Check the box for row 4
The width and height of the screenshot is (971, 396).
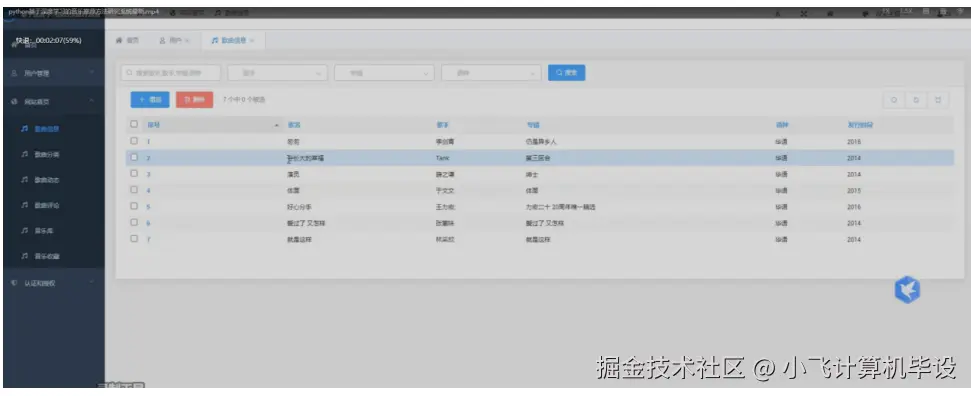click(134, 190)
